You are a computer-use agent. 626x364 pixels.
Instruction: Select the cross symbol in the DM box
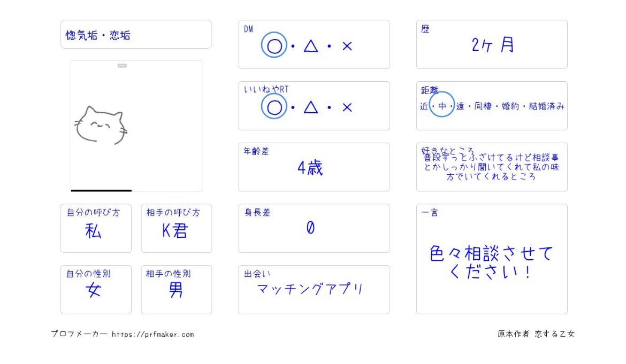[x=347, y=47]
